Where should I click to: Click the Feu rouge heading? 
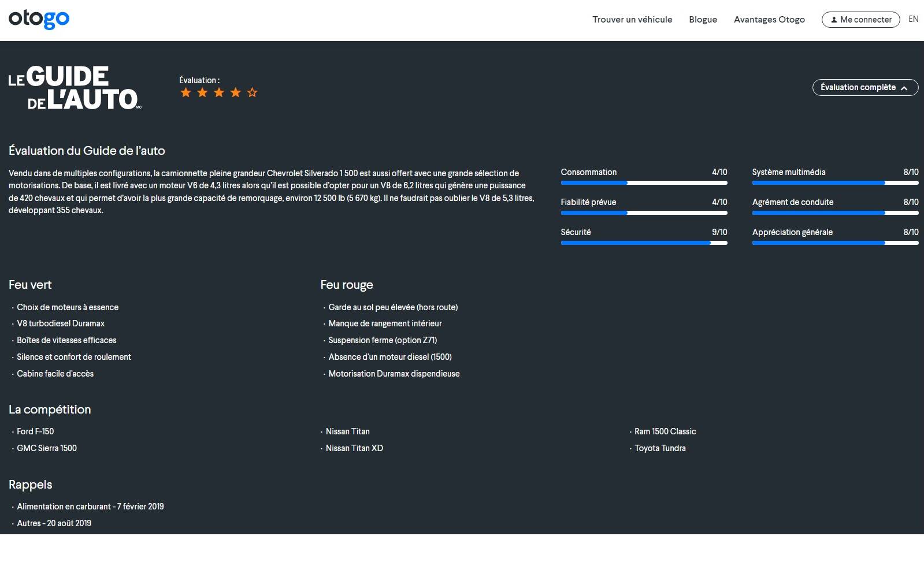tap(347, 285)
